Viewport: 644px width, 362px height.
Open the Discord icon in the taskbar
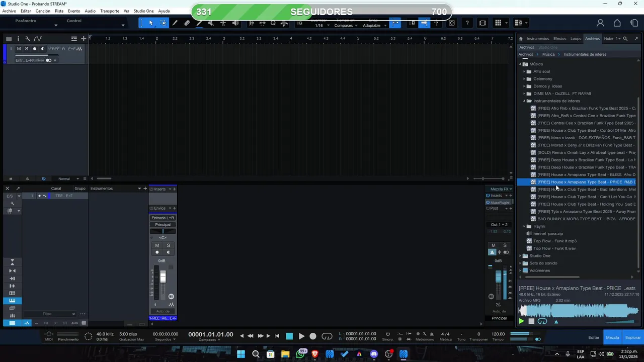374,354
